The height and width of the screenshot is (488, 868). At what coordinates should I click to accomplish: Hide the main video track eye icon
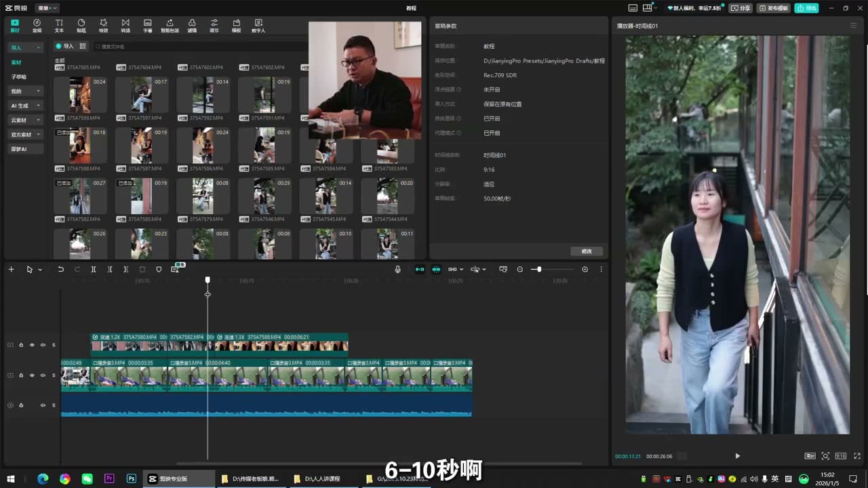pos(32,375)
